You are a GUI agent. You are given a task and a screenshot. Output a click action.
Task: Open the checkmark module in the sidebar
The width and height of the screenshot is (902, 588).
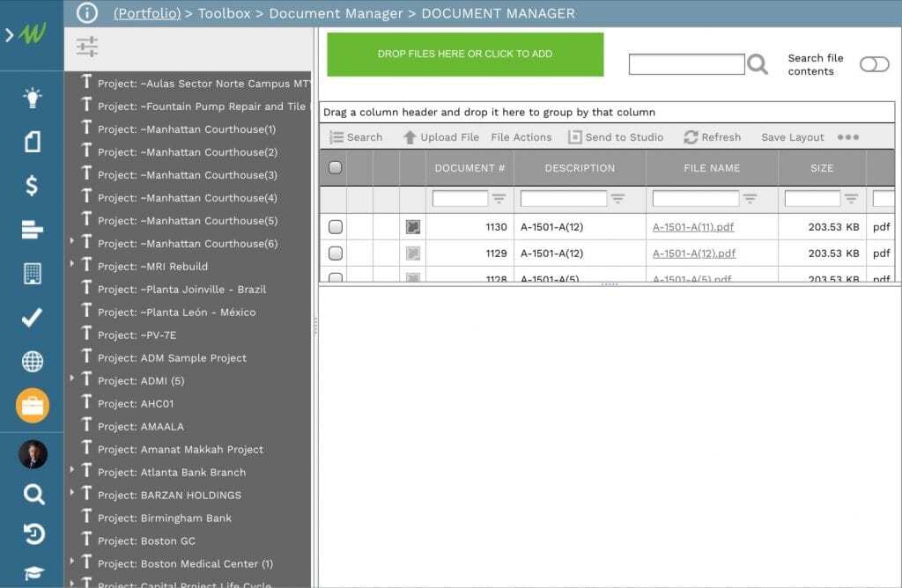click(33, 317)
